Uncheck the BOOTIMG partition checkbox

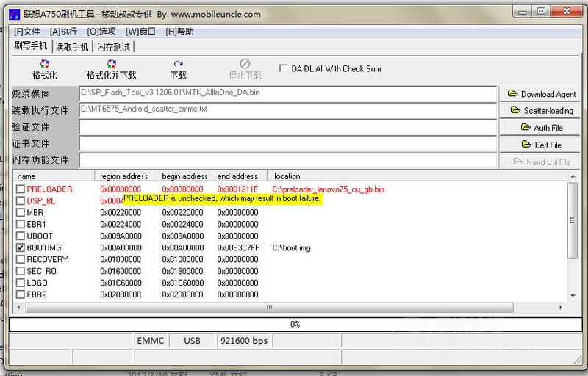click(21, 248)
